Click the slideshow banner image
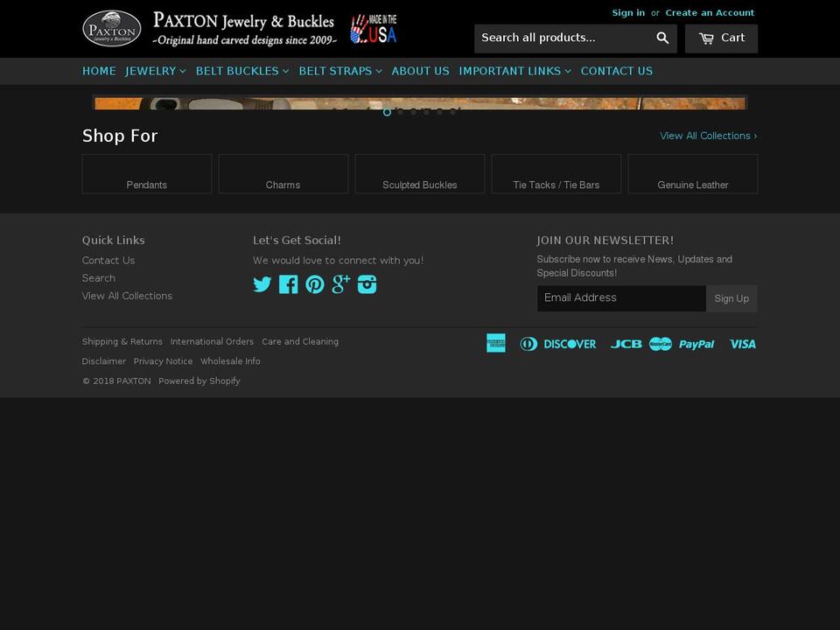840x630 pixels. [419, 102]
